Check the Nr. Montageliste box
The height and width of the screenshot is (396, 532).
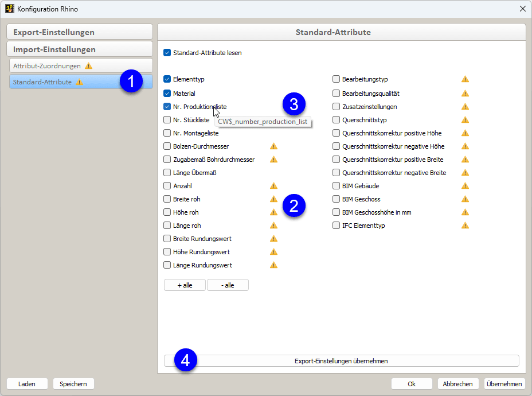click(167, 133)
